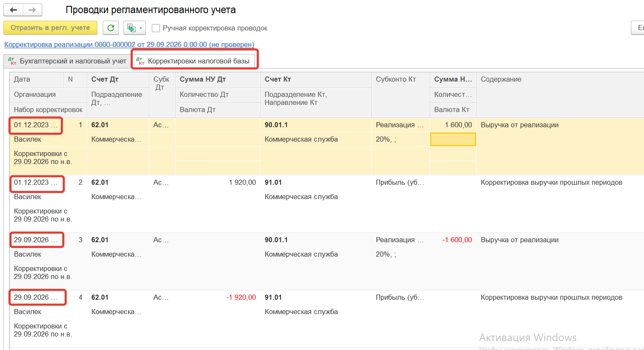Open the green document list icon
Screen dimensions: 644x350
click(132, 28)
